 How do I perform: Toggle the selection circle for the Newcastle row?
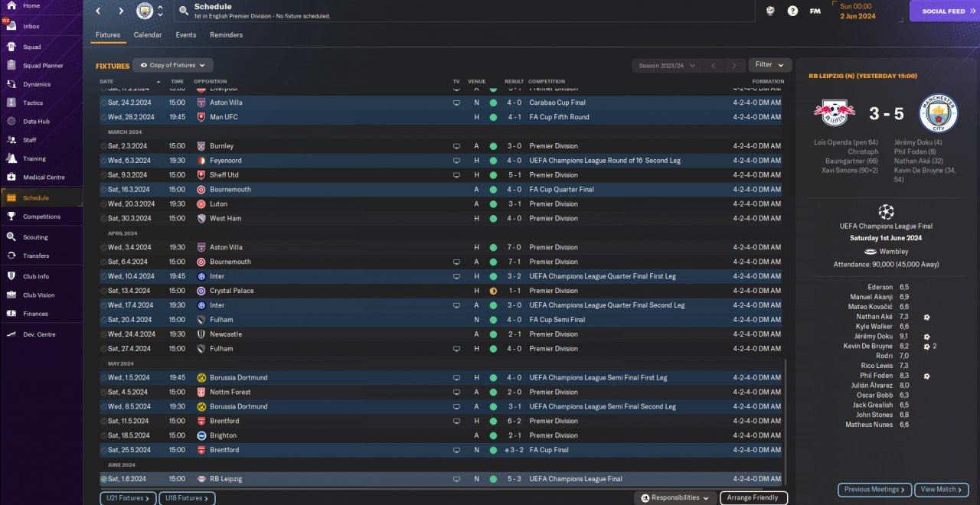tap(104, 334)
